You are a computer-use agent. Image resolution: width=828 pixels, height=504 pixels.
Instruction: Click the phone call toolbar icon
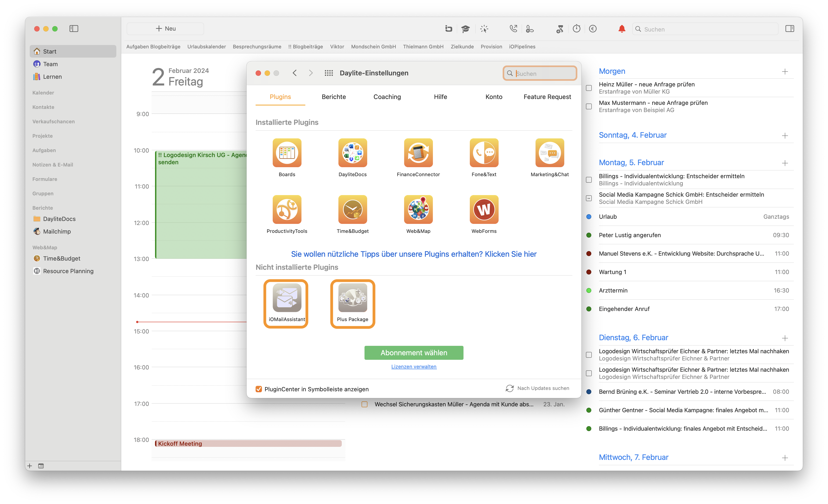[x=513, y=29]
